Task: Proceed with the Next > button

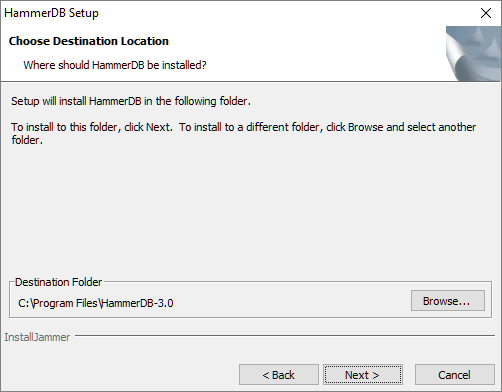Action: click(x=363, y=375)
